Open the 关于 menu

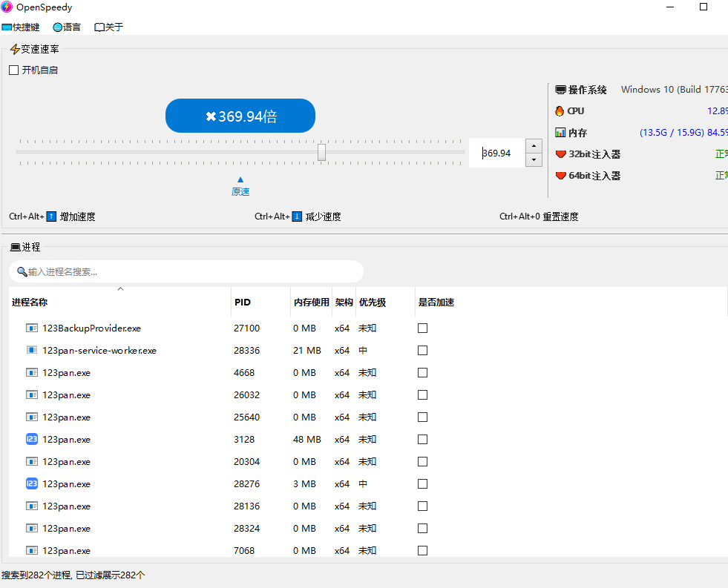(x=108, y=27)
